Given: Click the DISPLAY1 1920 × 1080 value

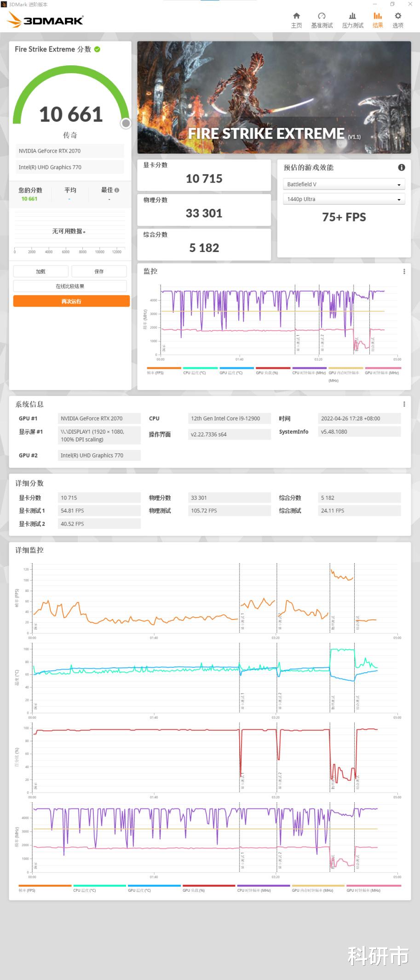Looking at the screenshot, I should 99,436.
